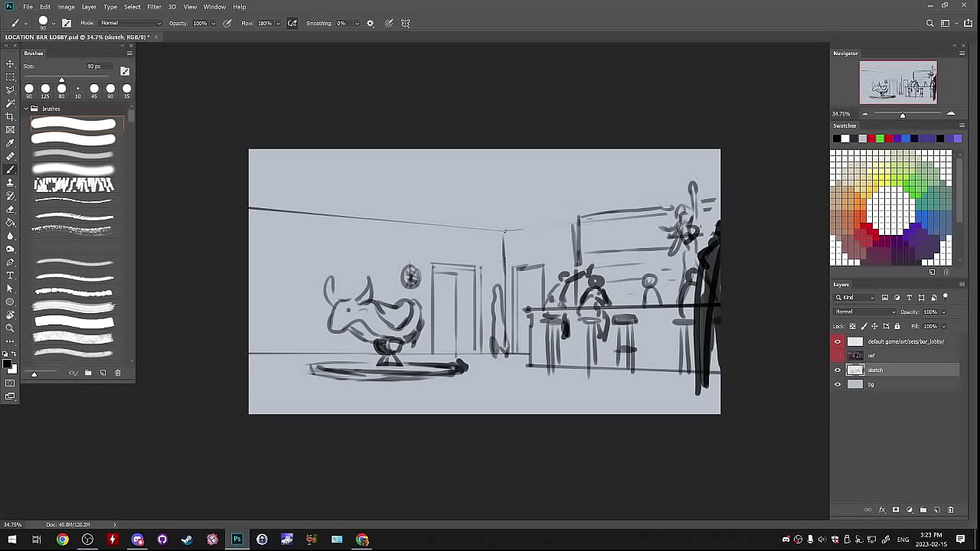Click the Navigator preview thumbnail
This screenshot has height=551, width=980.
[897, 82]
